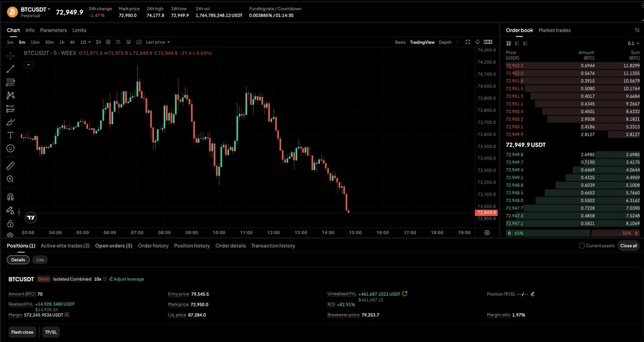
Task: Select the 1m timeframe
Action: (x=10, y=42)
